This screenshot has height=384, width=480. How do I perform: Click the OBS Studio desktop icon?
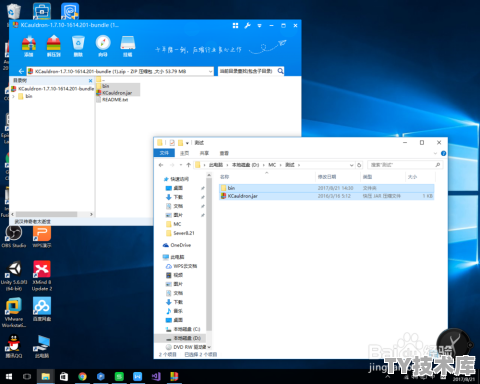(x=14, y=237)
